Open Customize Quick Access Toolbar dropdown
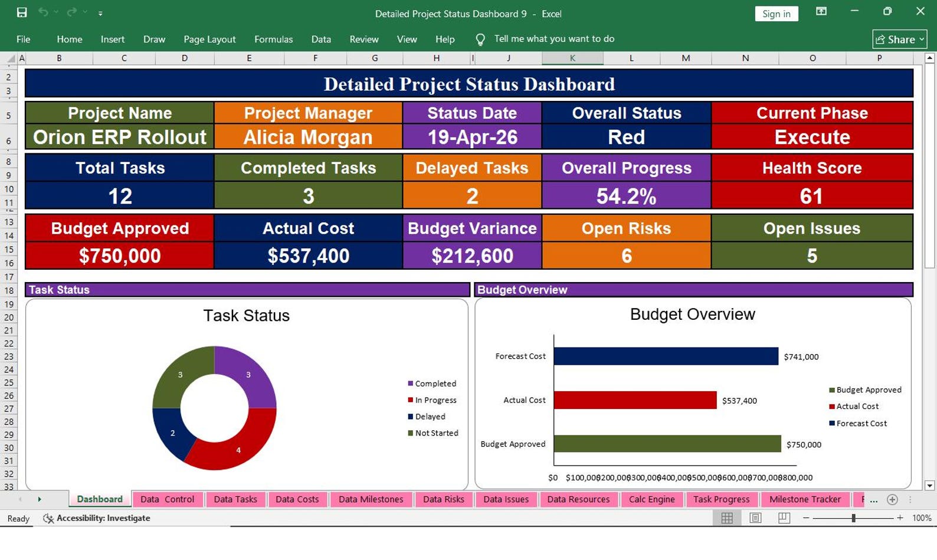The width and height of the screenshot is (937, 560). click(100, 13)
